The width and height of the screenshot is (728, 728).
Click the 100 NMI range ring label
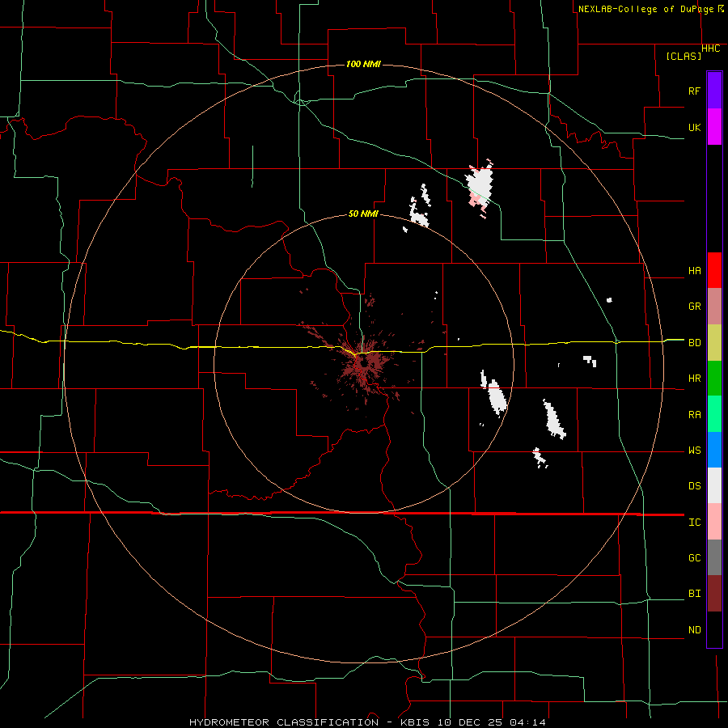click(363, 64)
